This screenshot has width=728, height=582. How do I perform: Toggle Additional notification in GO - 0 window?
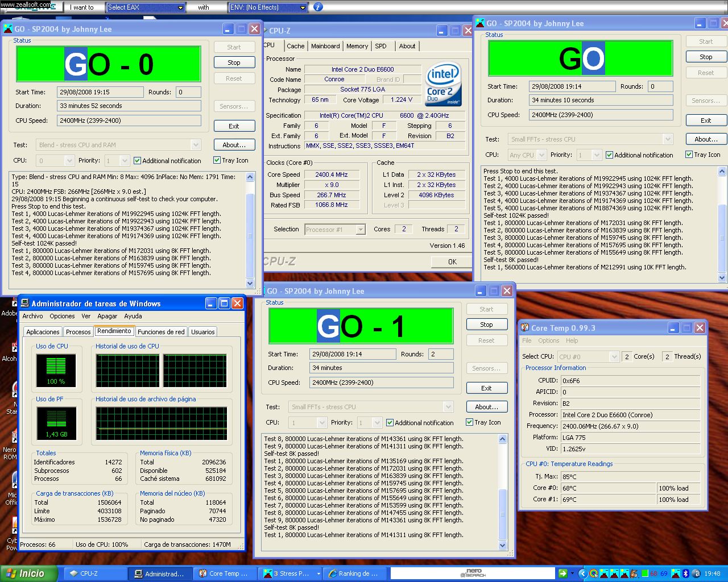pyautogui.click(x=137, y=161)
